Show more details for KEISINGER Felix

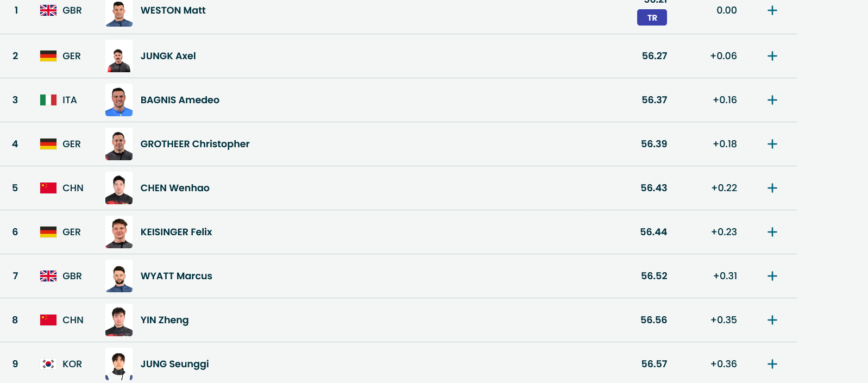tap(772, 232)
